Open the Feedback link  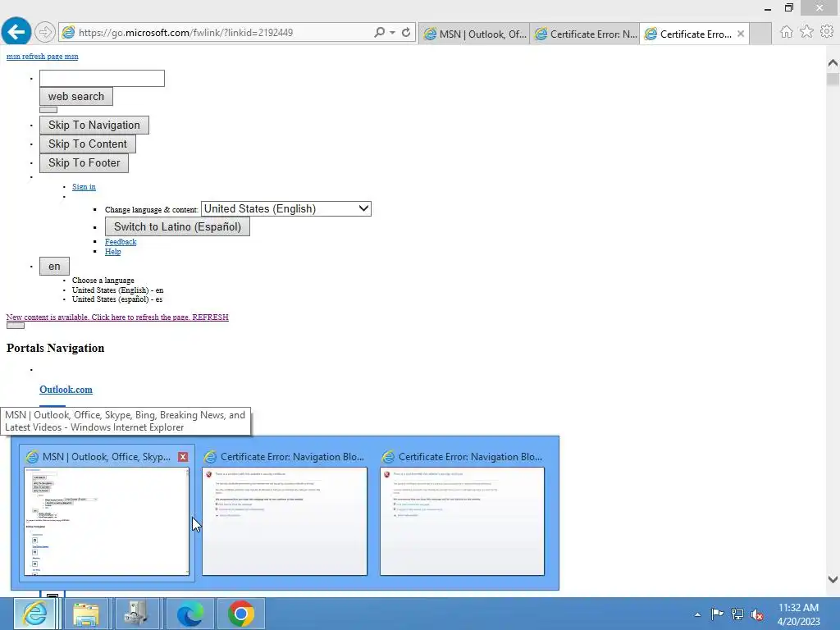121,242
